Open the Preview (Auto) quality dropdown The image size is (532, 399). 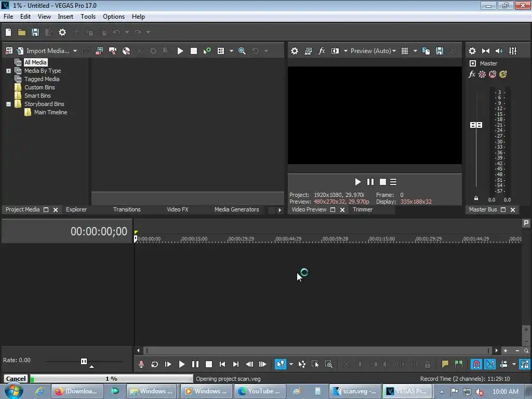pos(373,51)
